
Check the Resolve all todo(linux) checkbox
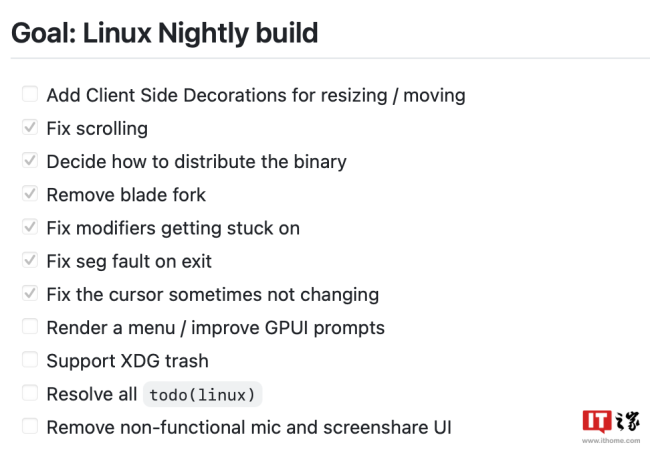tap(29, 394)
